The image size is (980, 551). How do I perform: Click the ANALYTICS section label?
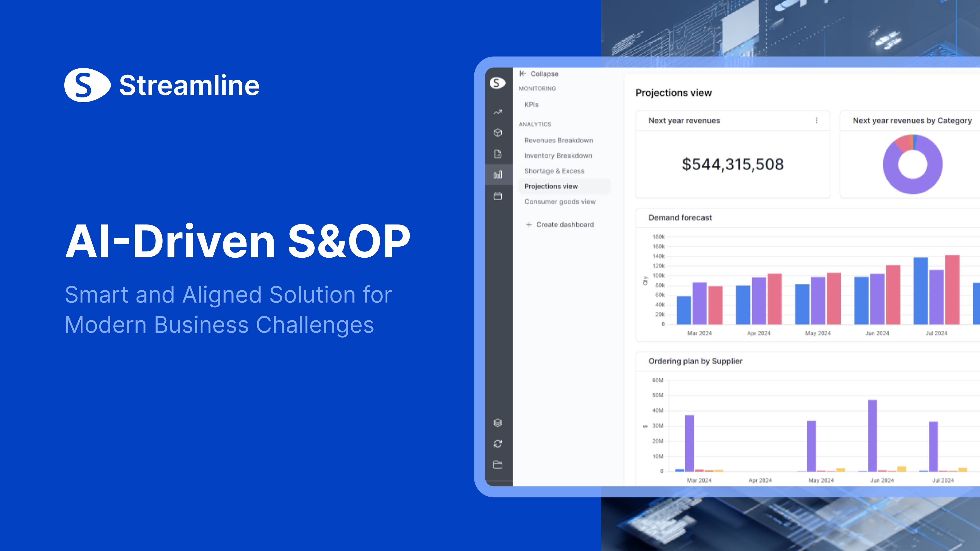[x=534, y=124]
